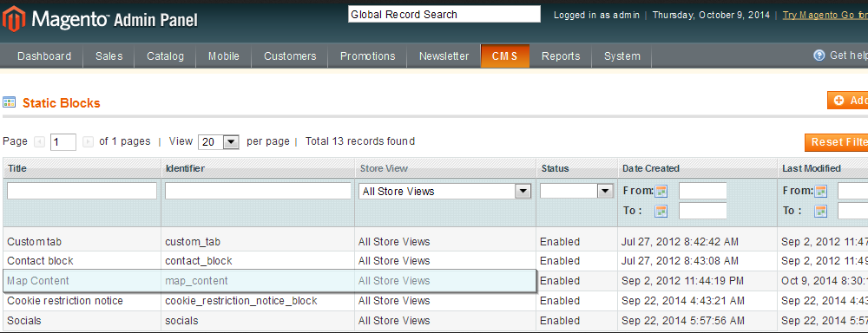The image size is (868, 333).
Task: Click the Identifier filter input
Action: 258,192
